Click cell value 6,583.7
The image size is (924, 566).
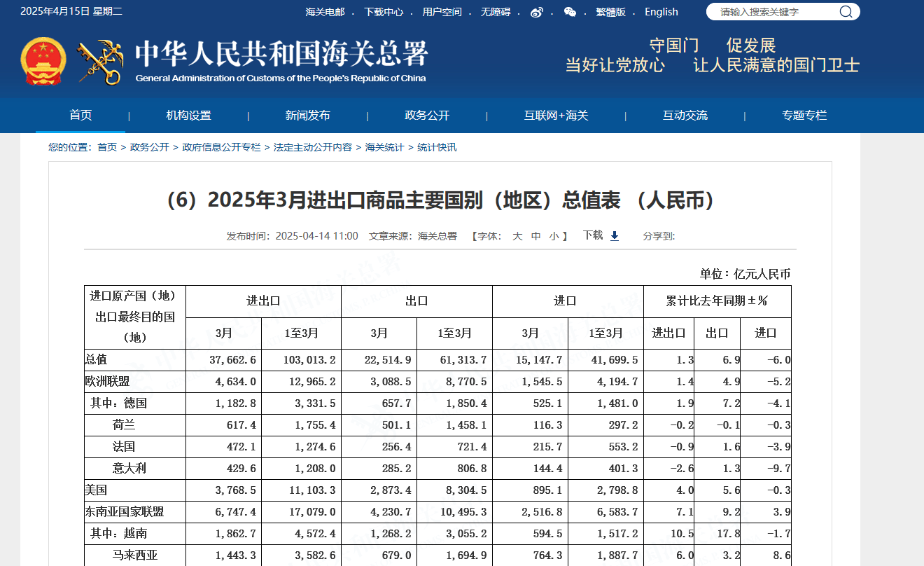tap(617, 512)
